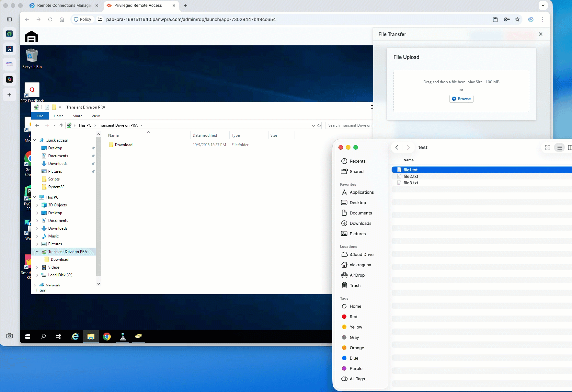This screenshot has height=392, width=572.
Task: Click the PRA extension icon in Chrome toolbar
Action: coord(531,19)
